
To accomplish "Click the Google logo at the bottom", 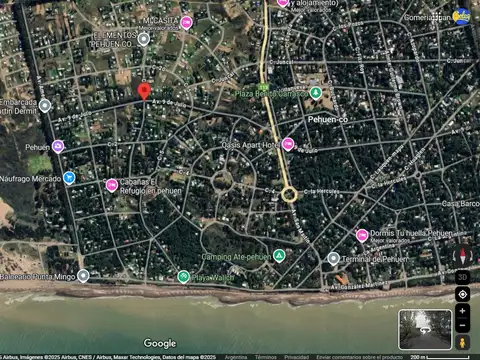I will (x=160, y=343).
